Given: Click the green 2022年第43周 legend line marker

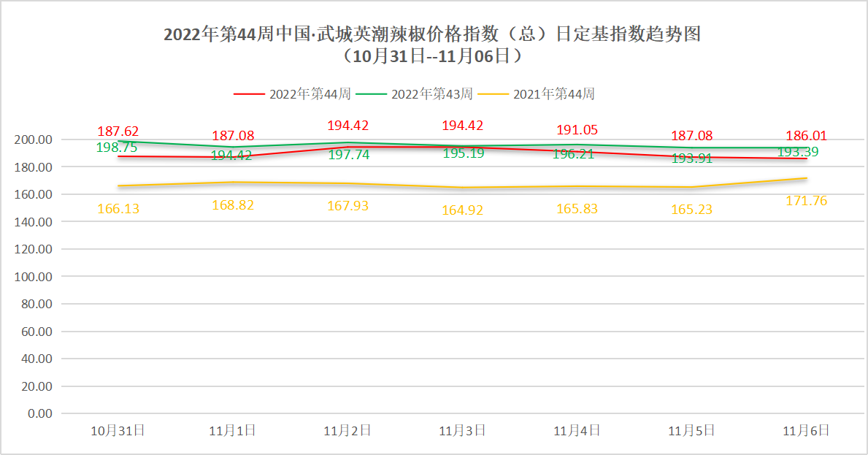Looking at the screenshot, I should 371,94.
